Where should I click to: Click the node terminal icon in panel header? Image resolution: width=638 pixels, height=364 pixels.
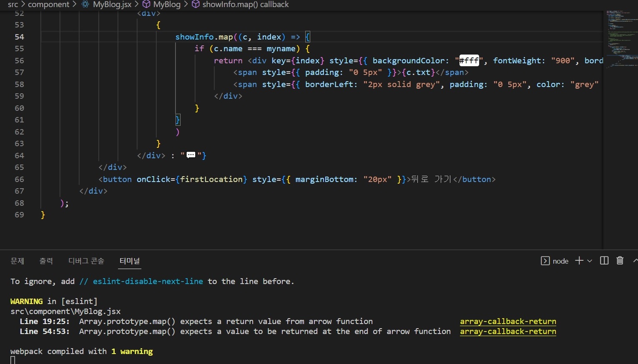pyautogui.click(x=545, y=261)
